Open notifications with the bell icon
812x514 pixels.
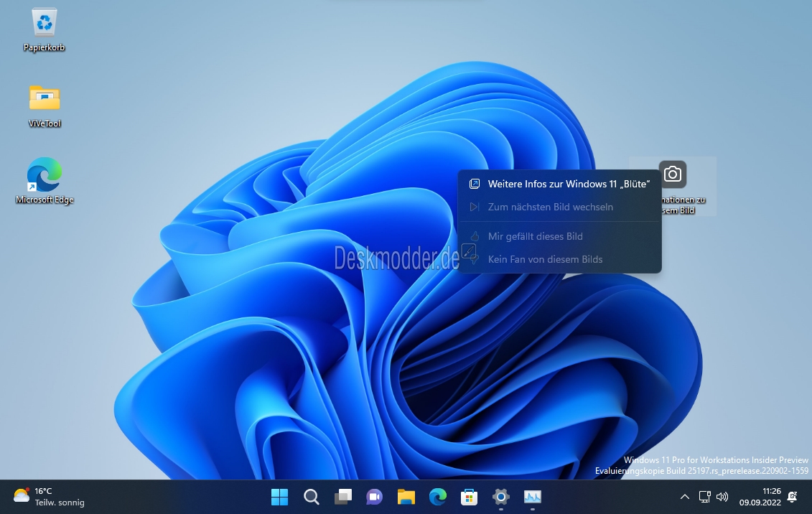coord(793,497)
